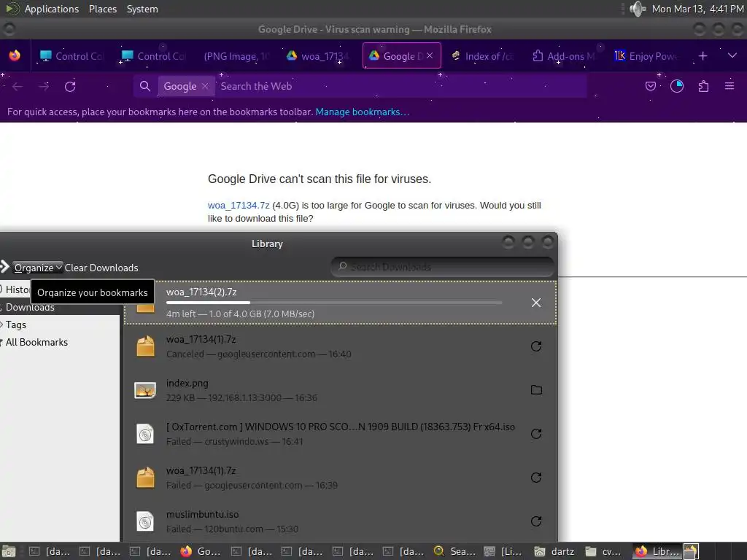The width and height of the screenshot is (747, 560).
Task: Open the Extensions puzzle icon
Action: coord(703,86)
